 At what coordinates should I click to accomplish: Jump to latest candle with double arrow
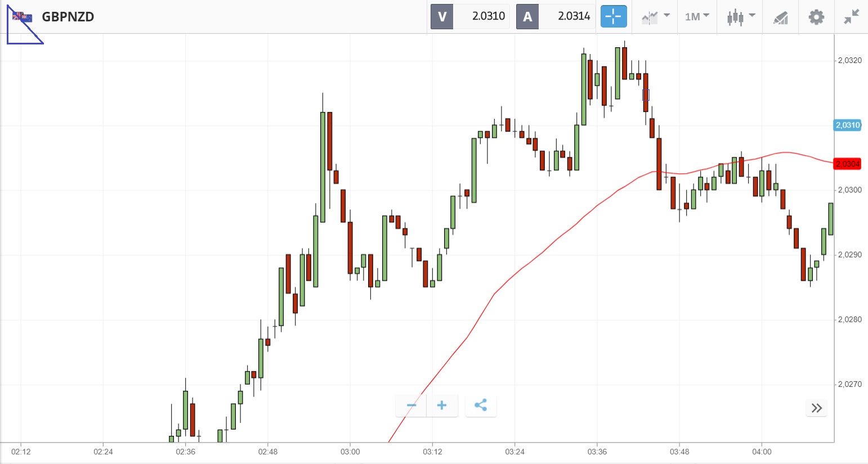[817, 408]
